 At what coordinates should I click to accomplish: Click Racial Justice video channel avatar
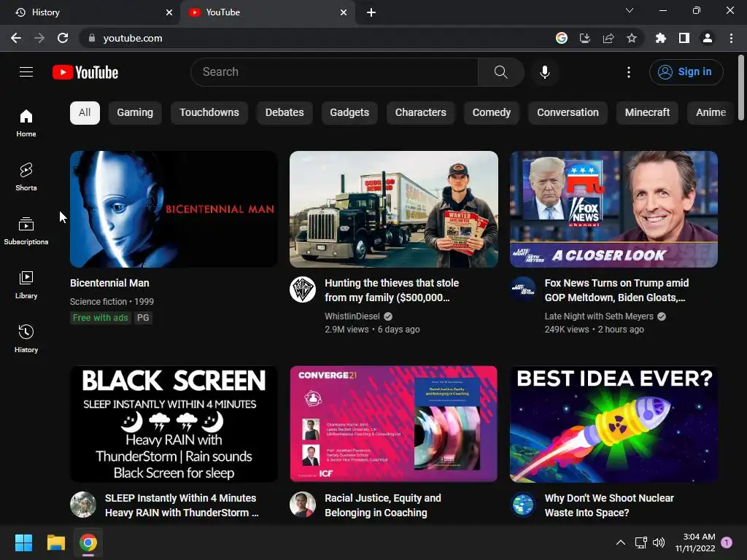tap(303, 505)
